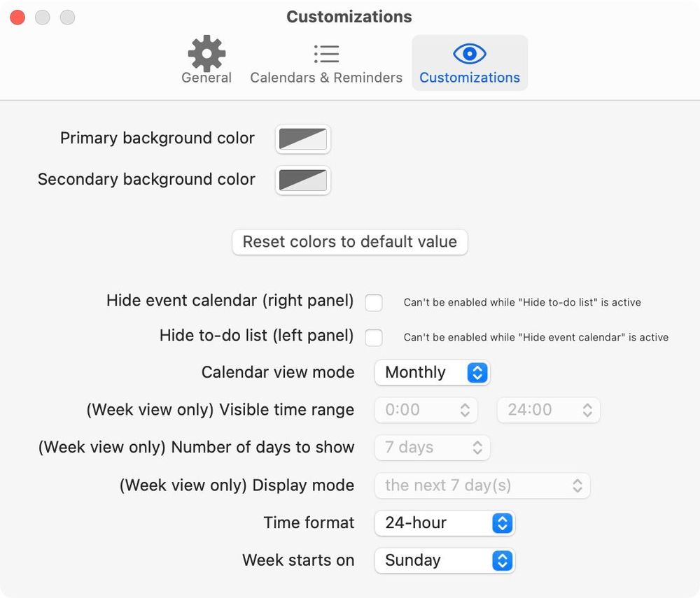Click the Week starts on chevron icon
700x598 pixels.
501,560
